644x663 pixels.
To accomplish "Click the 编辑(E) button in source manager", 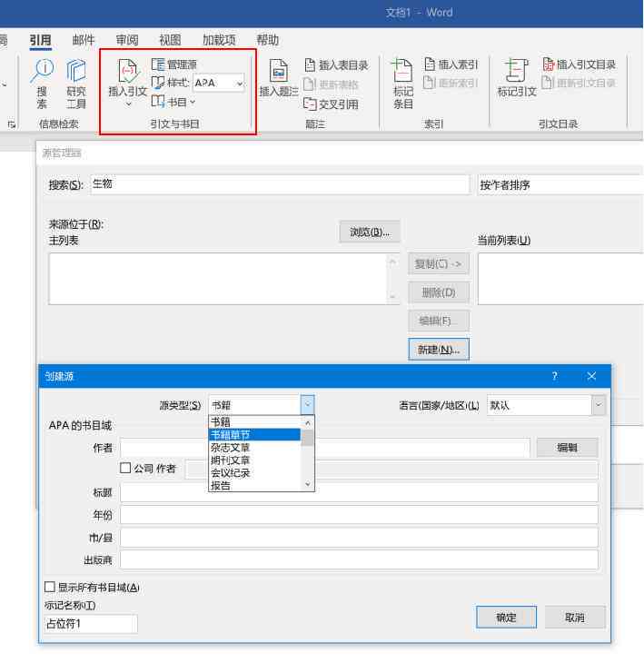I will [x=439, y=321].
